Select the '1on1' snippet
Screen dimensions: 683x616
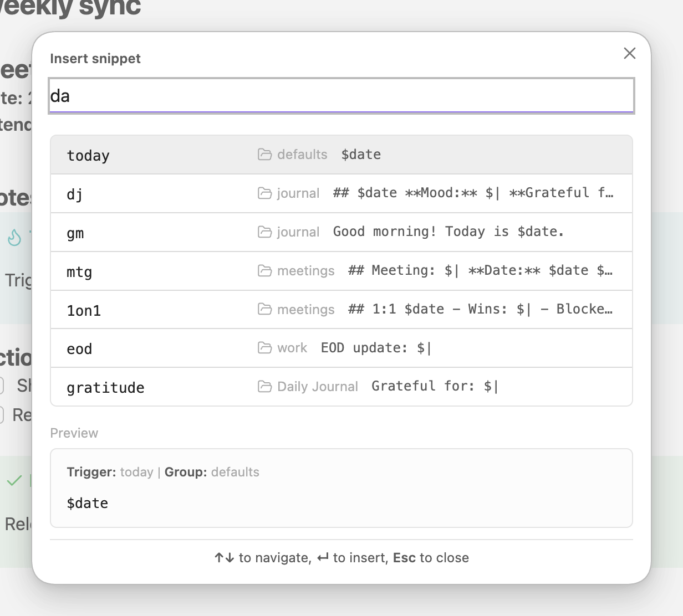click(x=341, y=310)
